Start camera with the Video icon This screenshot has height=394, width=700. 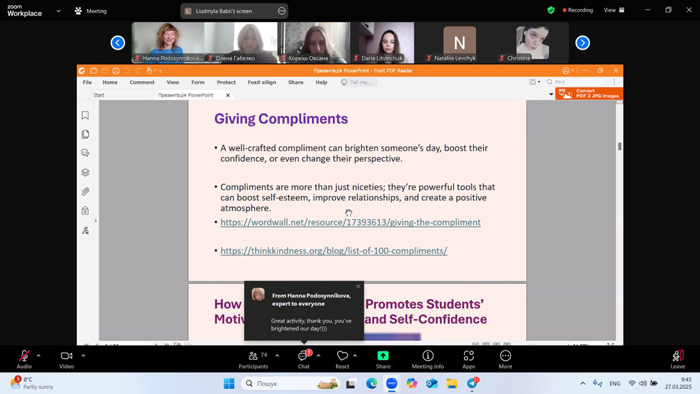tap(67, 356)
